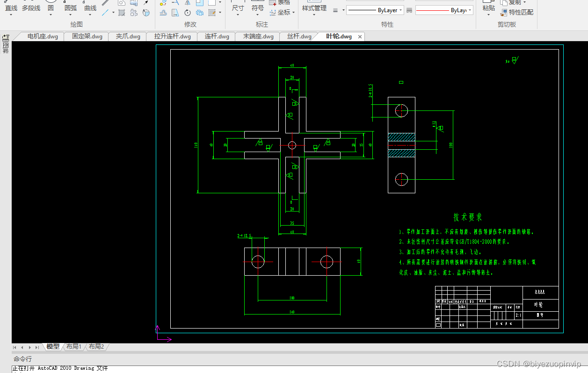The width and height of the screenshot is (588, 373).
Task: Click the 坐标 coordinate annotation icon
Action: pyautogui.click(x=273, y=13)
